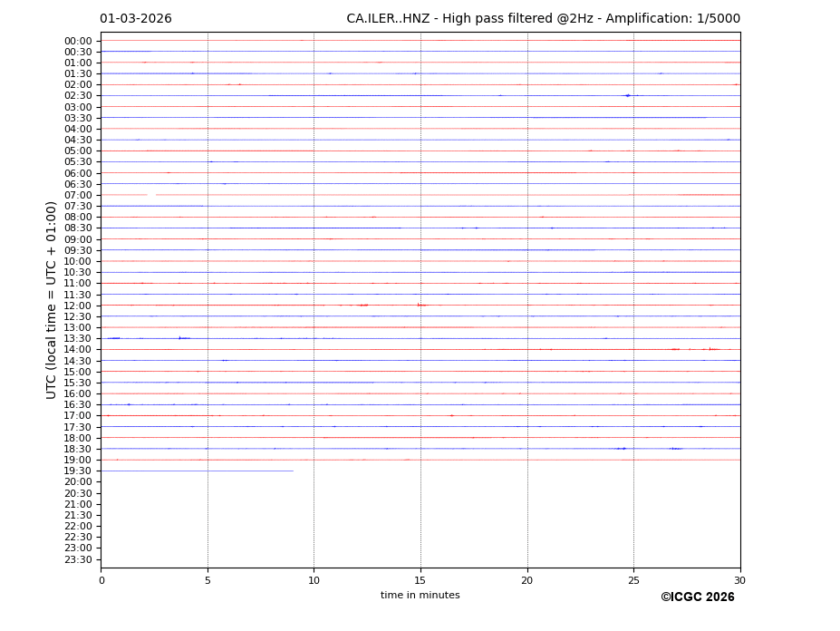
Task: Click the end of the 19:30 trace line
Action: click(293, 471)
